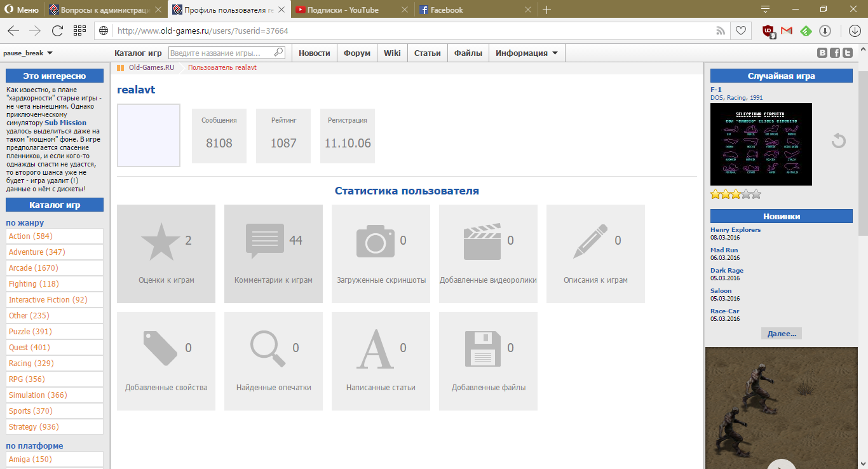Click the letter A articles icon
The height and width of the screenshot is (469, 868).
tap(375, 350)
